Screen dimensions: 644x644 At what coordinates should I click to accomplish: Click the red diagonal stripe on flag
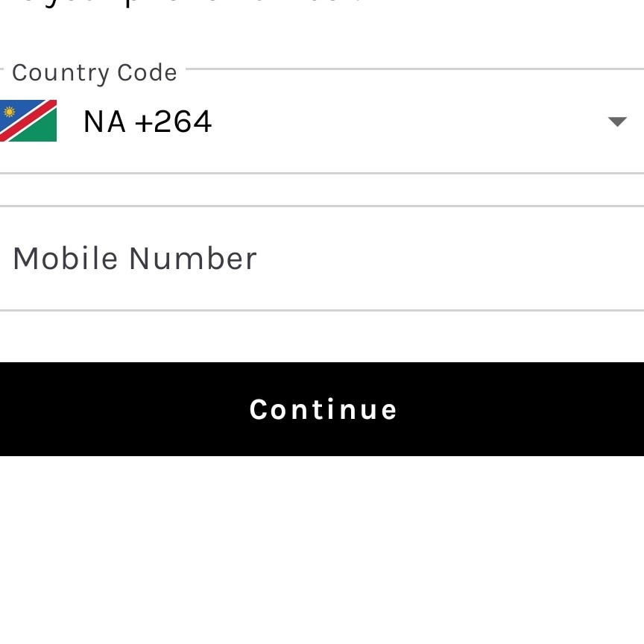pos(28,121)
